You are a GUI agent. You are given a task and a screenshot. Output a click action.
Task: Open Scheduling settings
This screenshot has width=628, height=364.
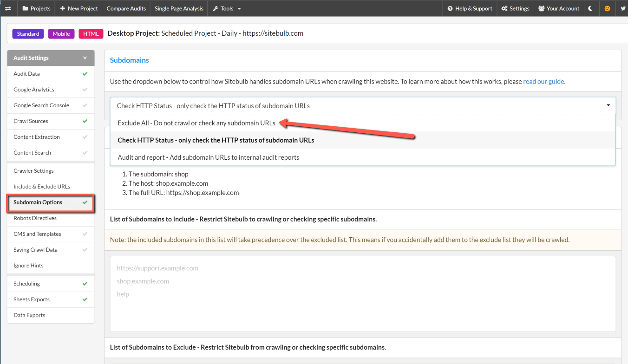(51, 284)
